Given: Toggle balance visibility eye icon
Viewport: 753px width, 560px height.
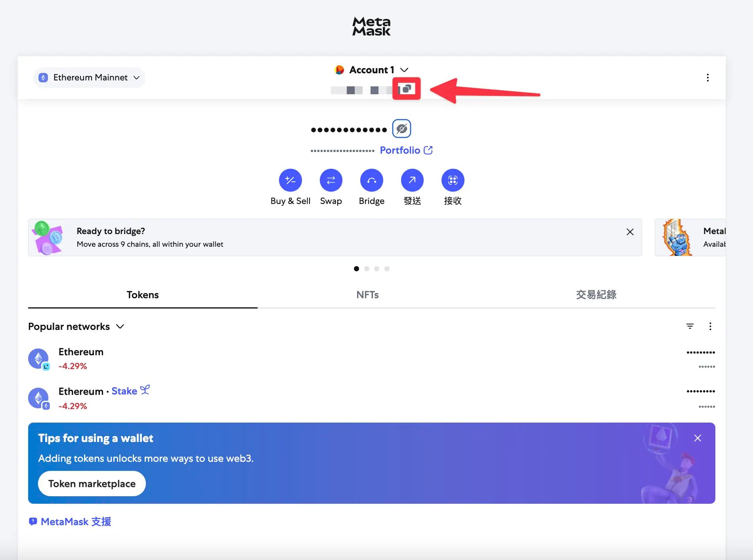Looking at the screenshot, I should pos(401,129).
